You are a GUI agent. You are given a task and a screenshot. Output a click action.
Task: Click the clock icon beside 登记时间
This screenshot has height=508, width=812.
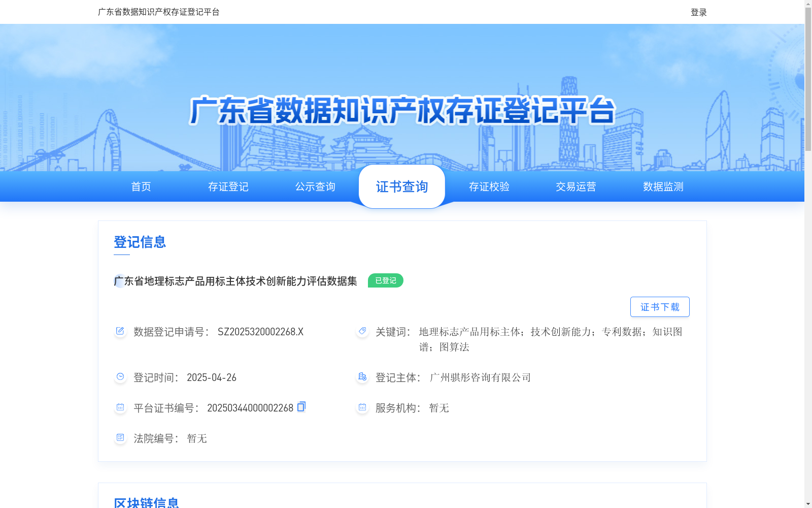click(120, 376)
